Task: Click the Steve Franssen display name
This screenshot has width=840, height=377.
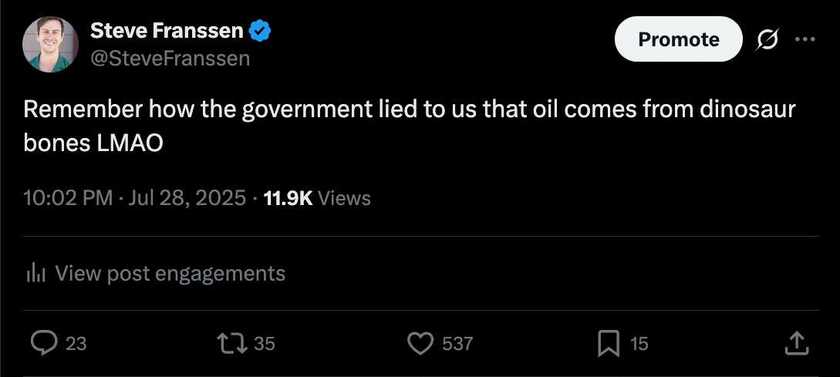Action: click(x=167, y=31)
